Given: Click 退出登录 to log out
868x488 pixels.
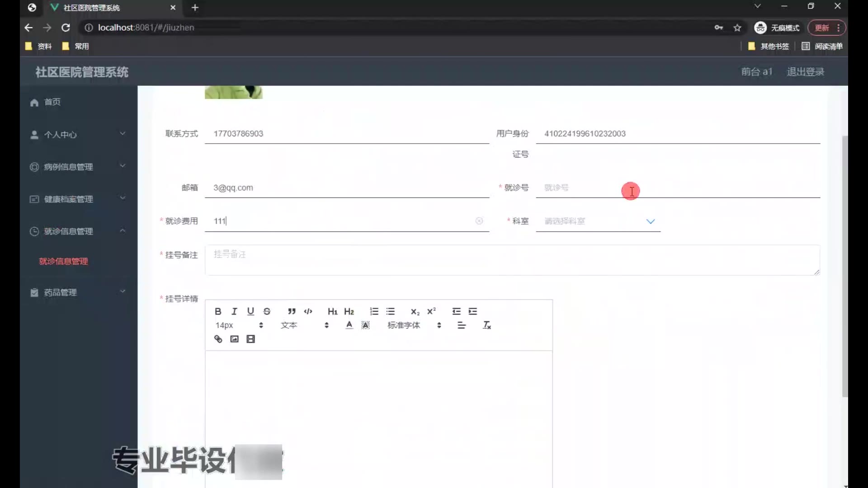Looking at the screenshot, I should (805, 71).
